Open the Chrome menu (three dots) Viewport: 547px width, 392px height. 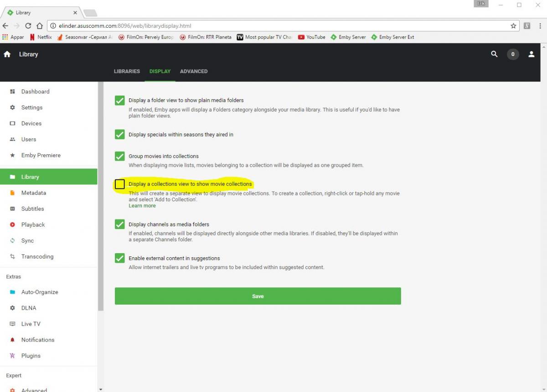540,26
